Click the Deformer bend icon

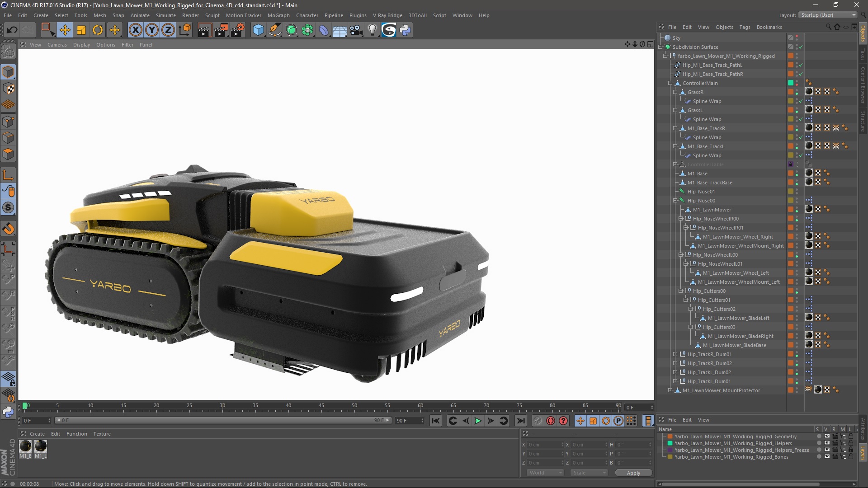(324, 30)
